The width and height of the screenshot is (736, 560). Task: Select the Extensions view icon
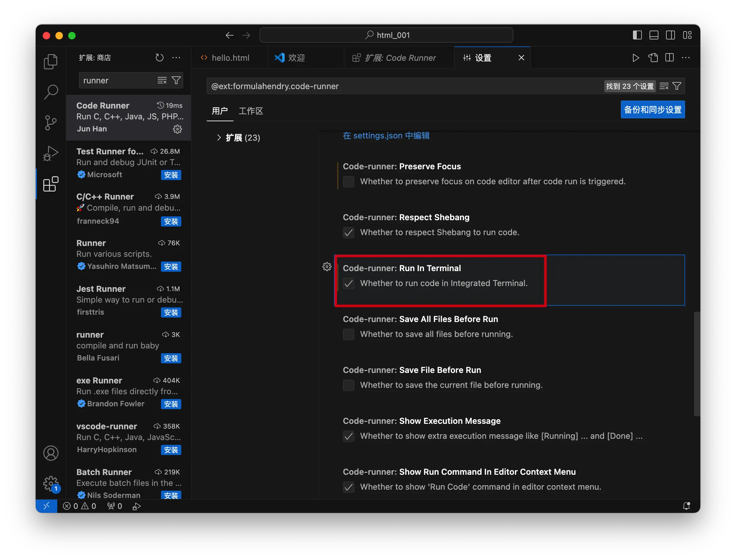click(x=51, y=184)
